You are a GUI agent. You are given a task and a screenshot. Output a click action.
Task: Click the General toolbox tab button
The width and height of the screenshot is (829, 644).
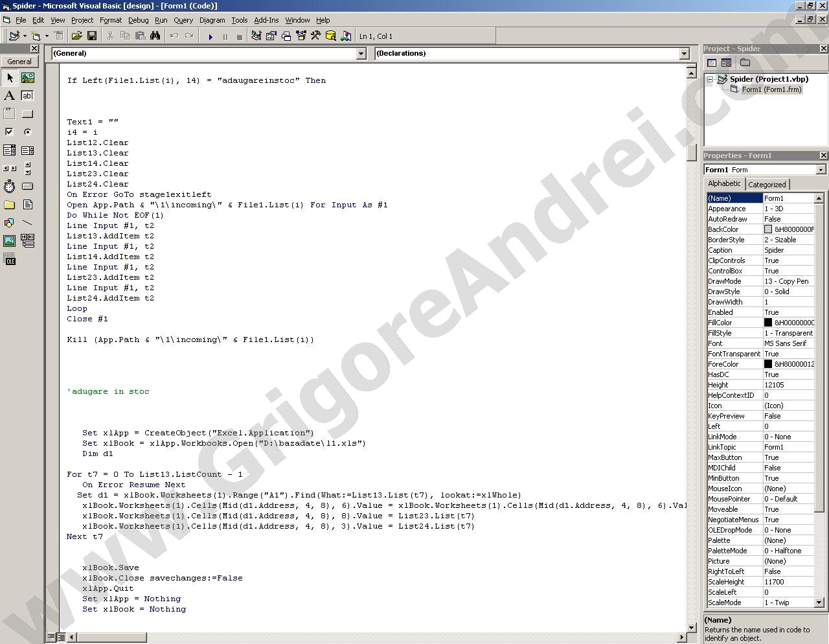[x=19, y=62]
